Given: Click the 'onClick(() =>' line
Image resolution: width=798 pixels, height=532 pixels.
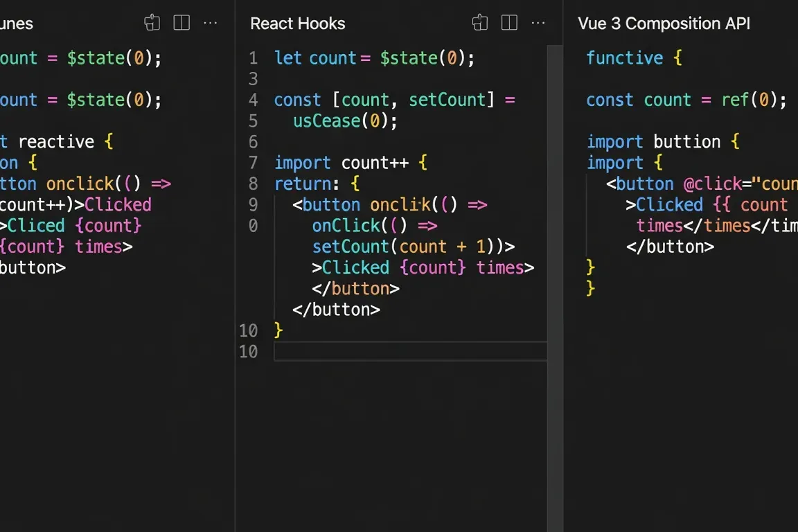Looking at the screenshot, I should [x=375, y=226].
